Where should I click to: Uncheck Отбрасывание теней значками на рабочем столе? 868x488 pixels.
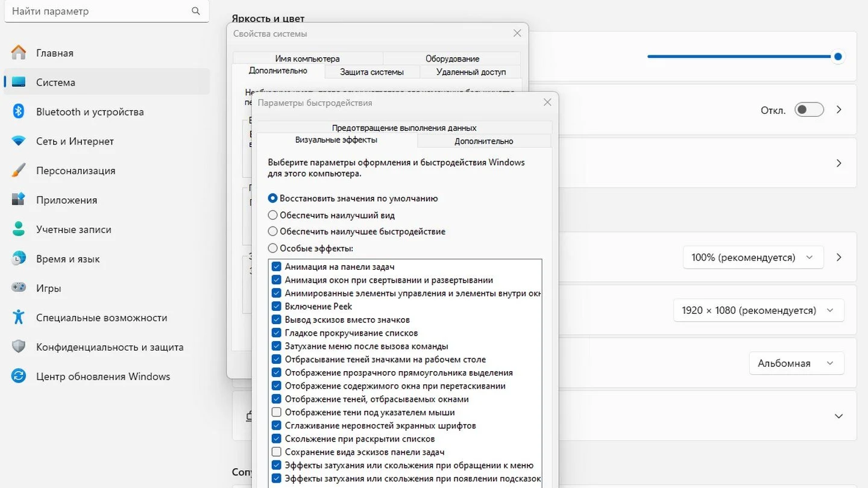[276, 359]
